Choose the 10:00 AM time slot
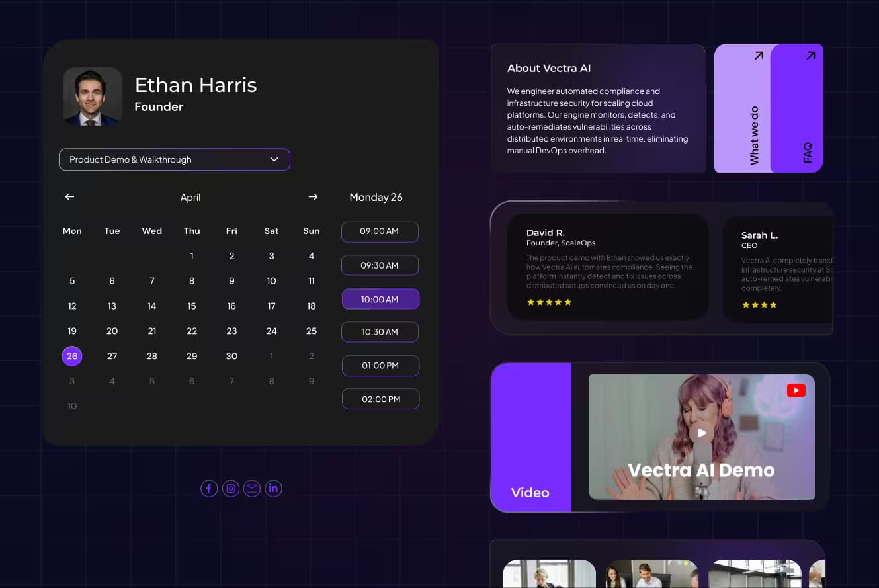 click(380, 299)
